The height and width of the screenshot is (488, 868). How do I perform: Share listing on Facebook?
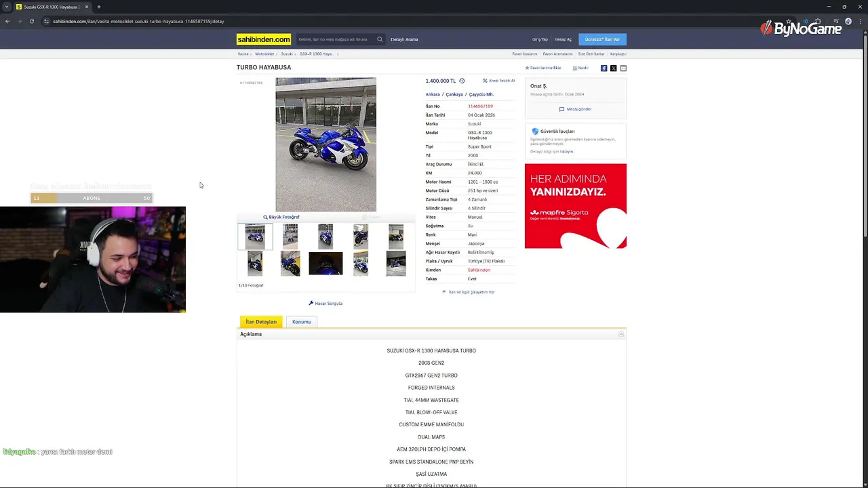point(604,68)
